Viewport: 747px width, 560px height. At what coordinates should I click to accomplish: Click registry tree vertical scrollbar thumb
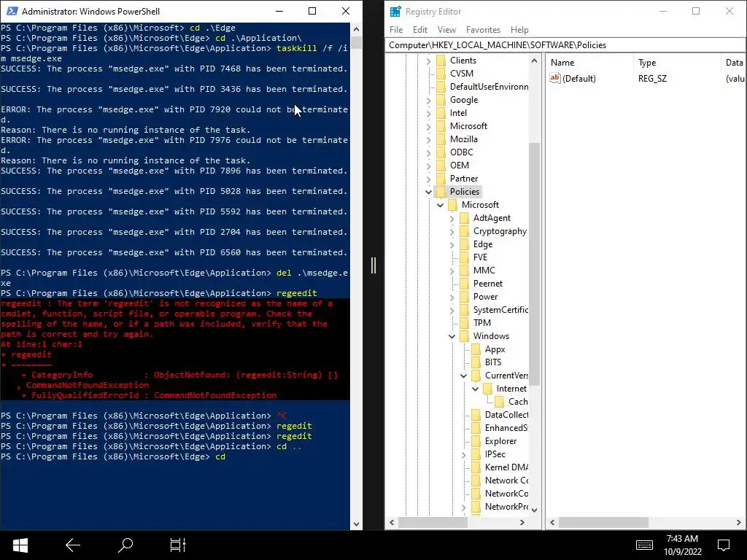coord(534,264)
